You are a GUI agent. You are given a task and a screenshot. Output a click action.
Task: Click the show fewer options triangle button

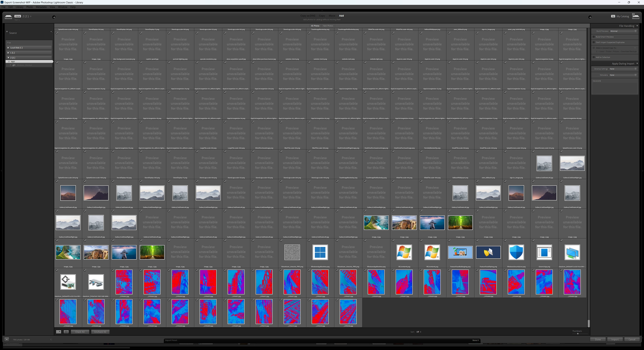click(x=7, y=339)
